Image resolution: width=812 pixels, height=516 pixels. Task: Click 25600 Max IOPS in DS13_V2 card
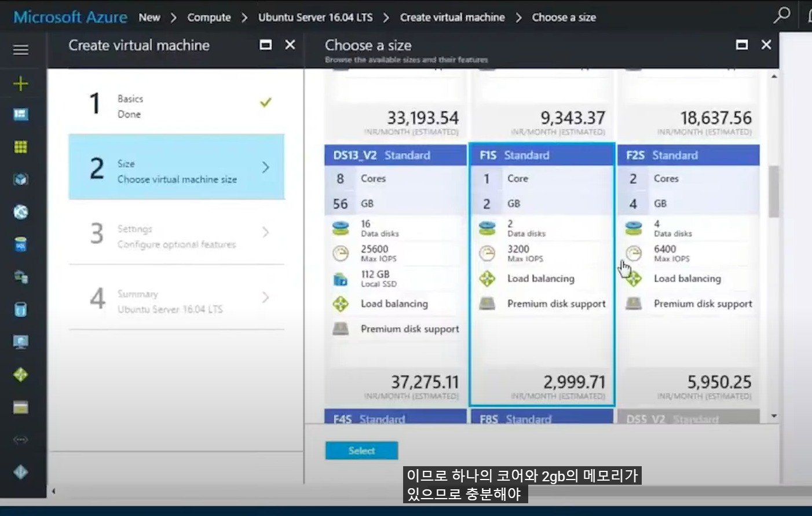pyautogui.click(x=379, y=253)
